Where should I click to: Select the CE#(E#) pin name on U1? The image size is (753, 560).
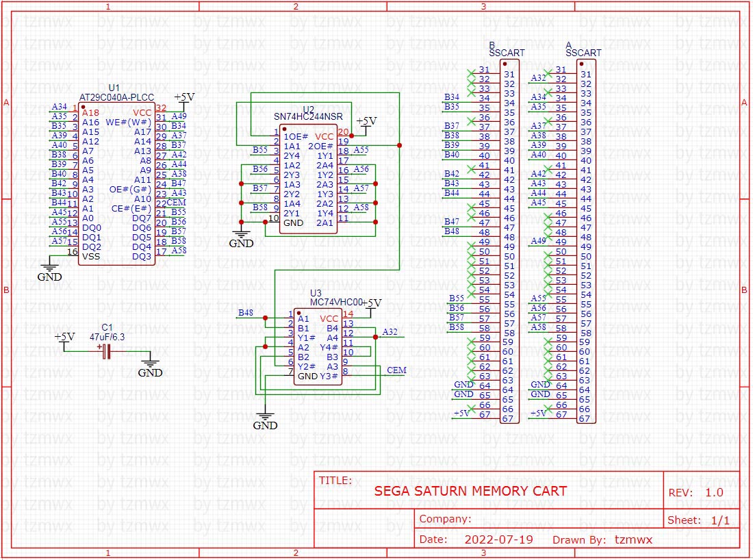tap(131, 209)
